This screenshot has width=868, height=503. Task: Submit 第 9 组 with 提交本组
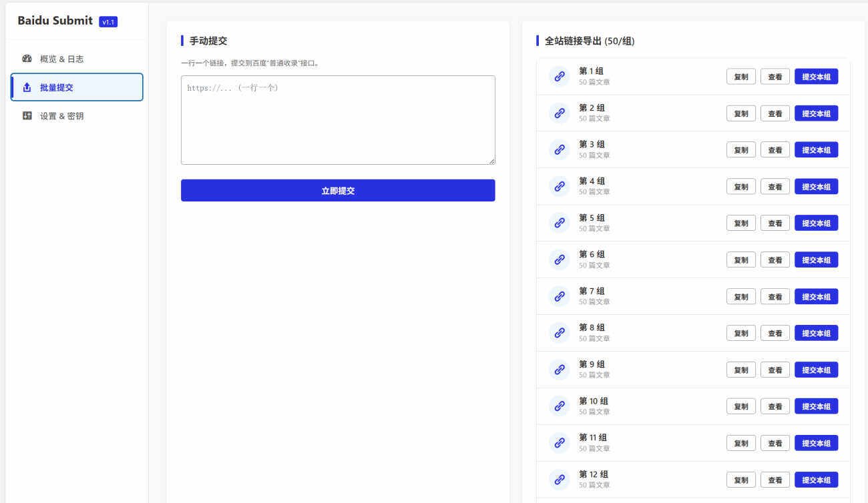point(816,370)
